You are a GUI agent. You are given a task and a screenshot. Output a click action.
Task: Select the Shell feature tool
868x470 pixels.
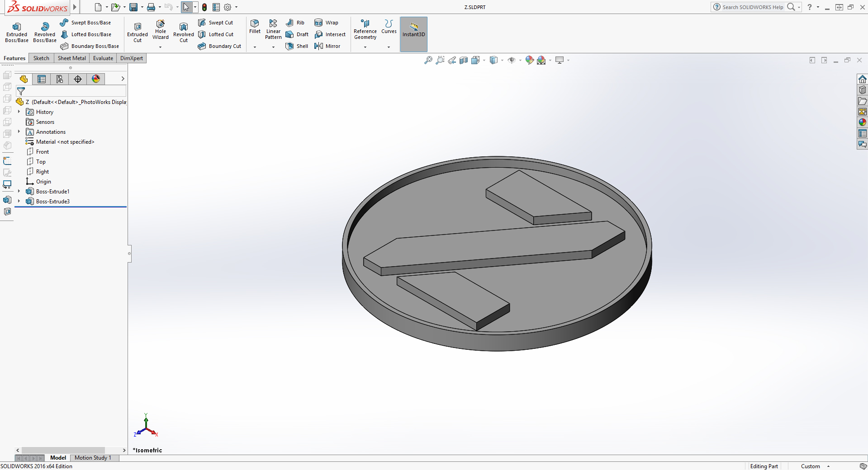(297, 46)
